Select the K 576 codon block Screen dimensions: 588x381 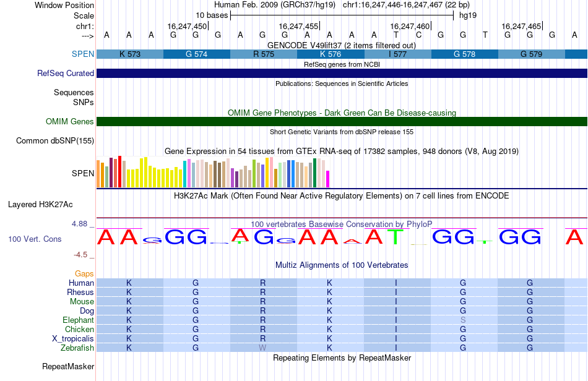331,54
